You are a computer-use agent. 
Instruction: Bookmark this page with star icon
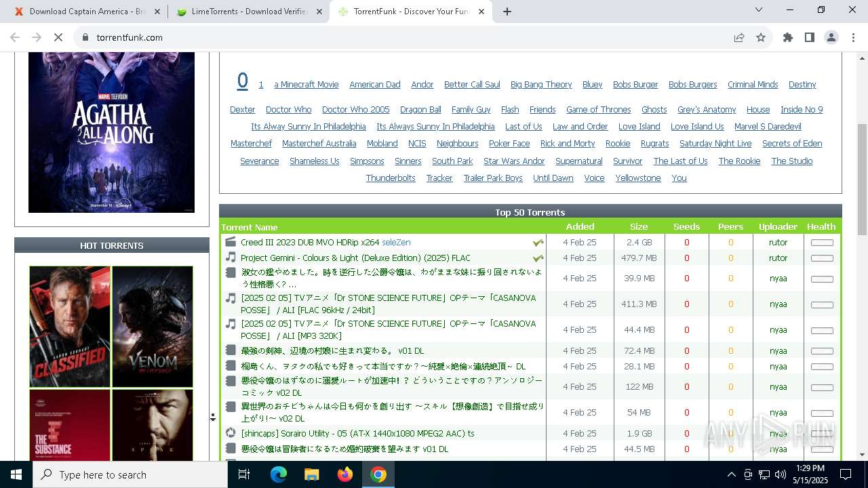click(761, 37)
